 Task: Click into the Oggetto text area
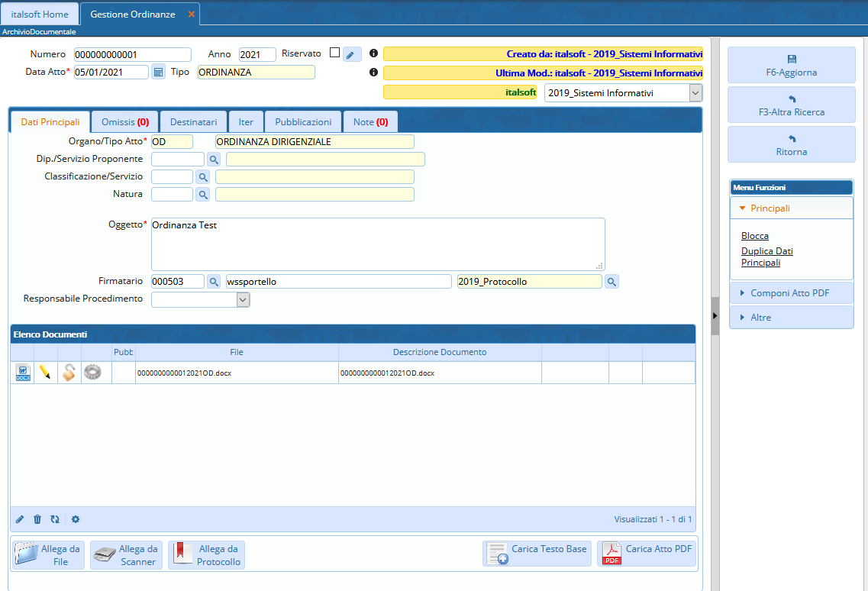click(377, 244)
